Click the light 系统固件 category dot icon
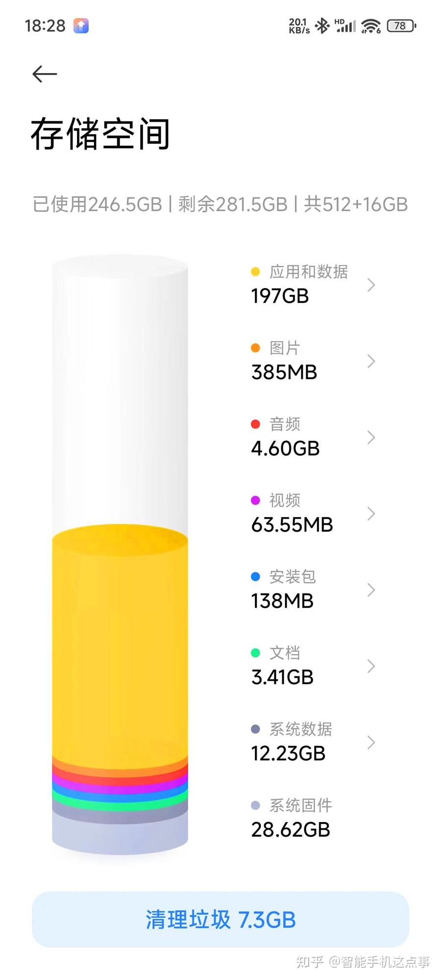 pos(256,805)
